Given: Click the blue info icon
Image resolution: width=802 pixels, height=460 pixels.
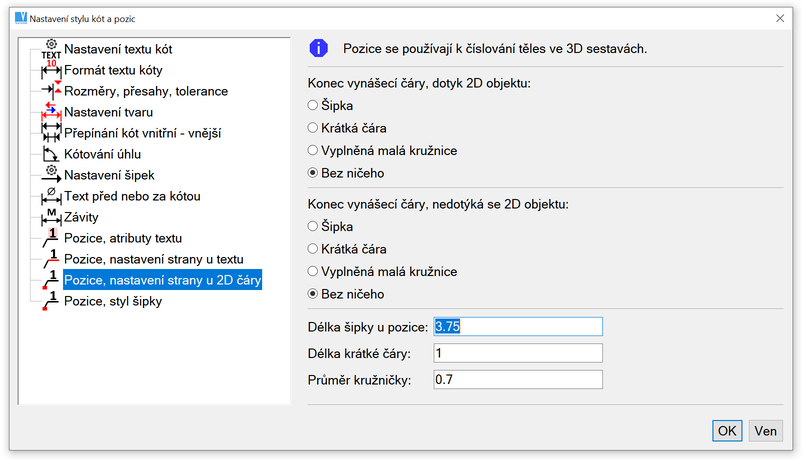Looking at the screenshot, I should point(318,48).
